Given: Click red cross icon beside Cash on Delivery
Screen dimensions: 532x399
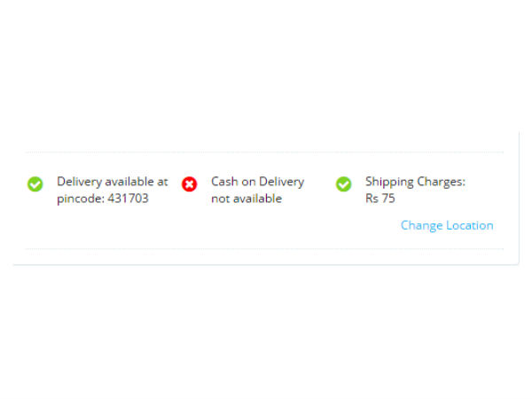Looking at the screenshot, I should pyautogui.click(x=190, y=184).
